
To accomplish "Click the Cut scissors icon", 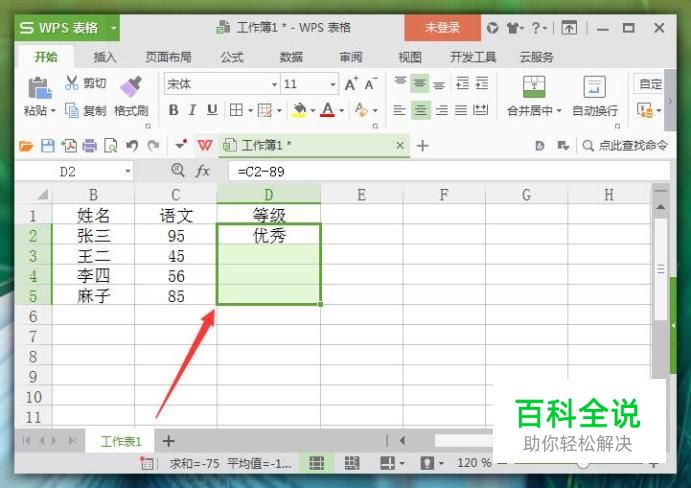I will pyautogui.click(x=71, y=82).
